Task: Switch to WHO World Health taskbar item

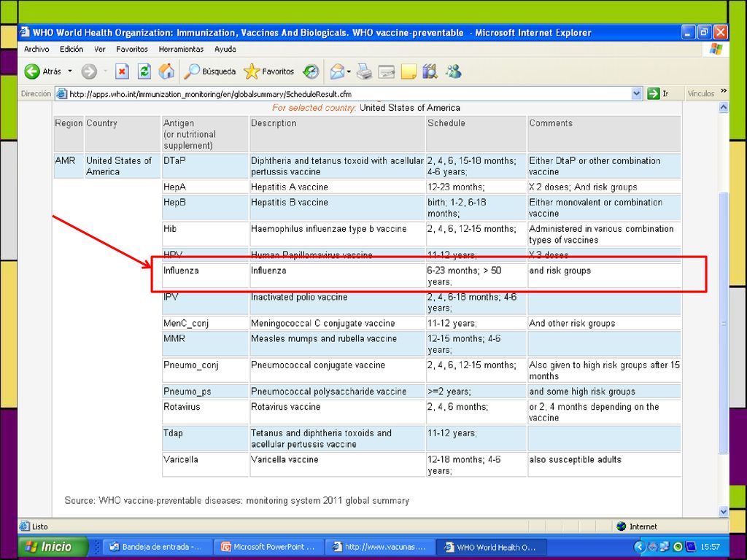Action: point(492,547)
